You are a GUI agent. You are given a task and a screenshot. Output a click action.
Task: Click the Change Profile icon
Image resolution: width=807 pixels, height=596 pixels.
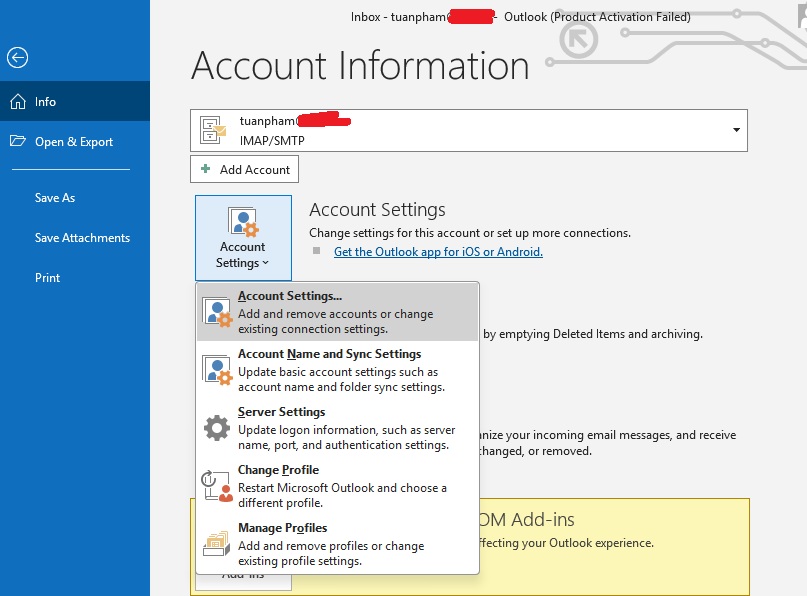(217, 486)
